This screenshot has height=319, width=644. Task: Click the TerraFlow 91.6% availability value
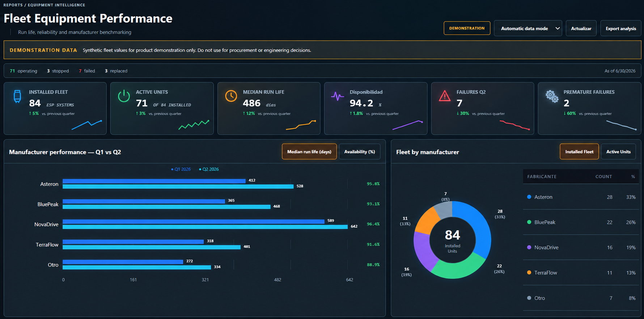[373, 245]
